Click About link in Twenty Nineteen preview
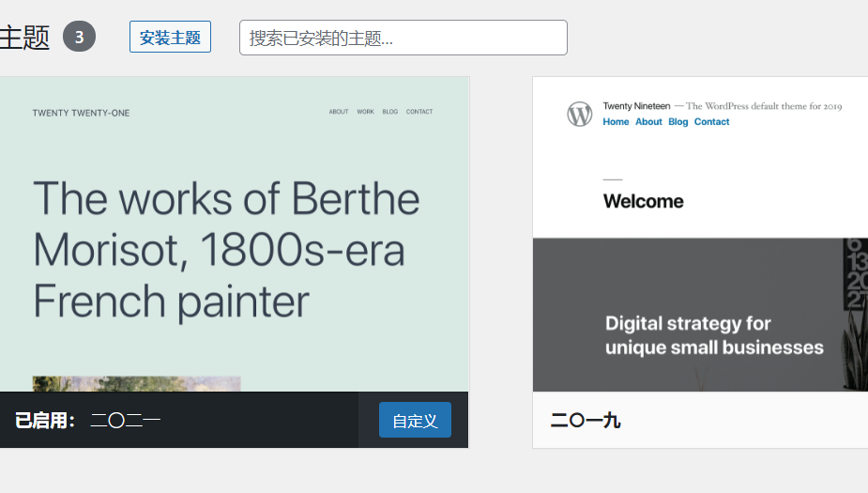Screen dimensions: 868x493 tap(648, 122)
